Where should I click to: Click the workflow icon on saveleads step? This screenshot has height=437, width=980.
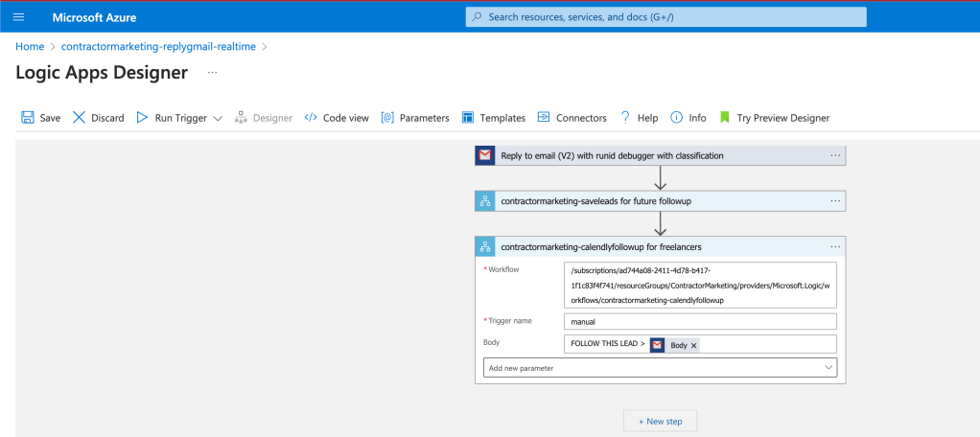click(x=485, y=201)
